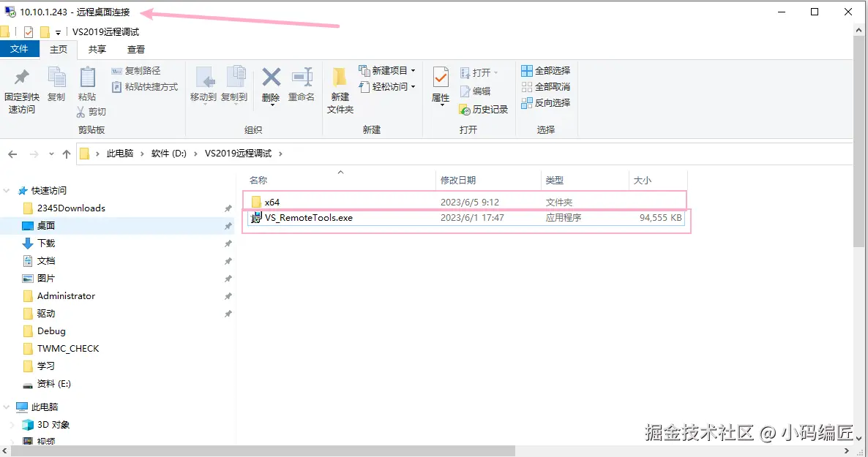This screenshot has width=868, height=457.
Task: Click Properties checkmark in quick access toolbar
Action: 29,32
